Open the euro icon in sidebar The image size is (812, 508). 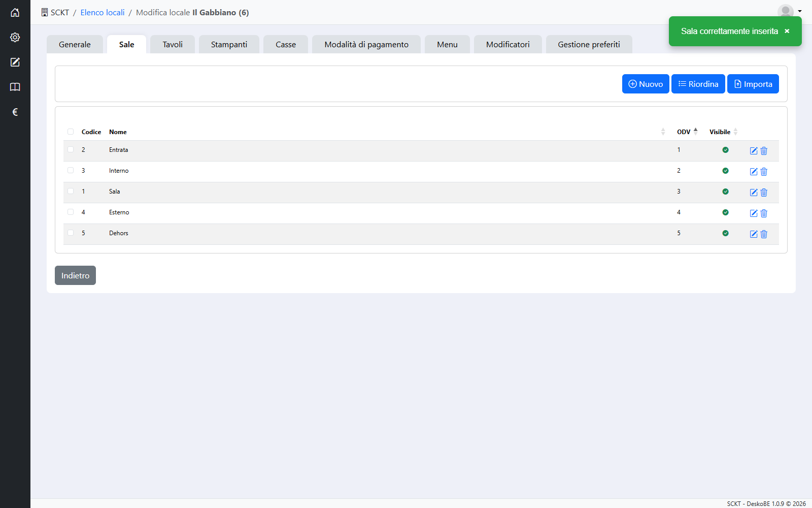[x=15, y=112]
